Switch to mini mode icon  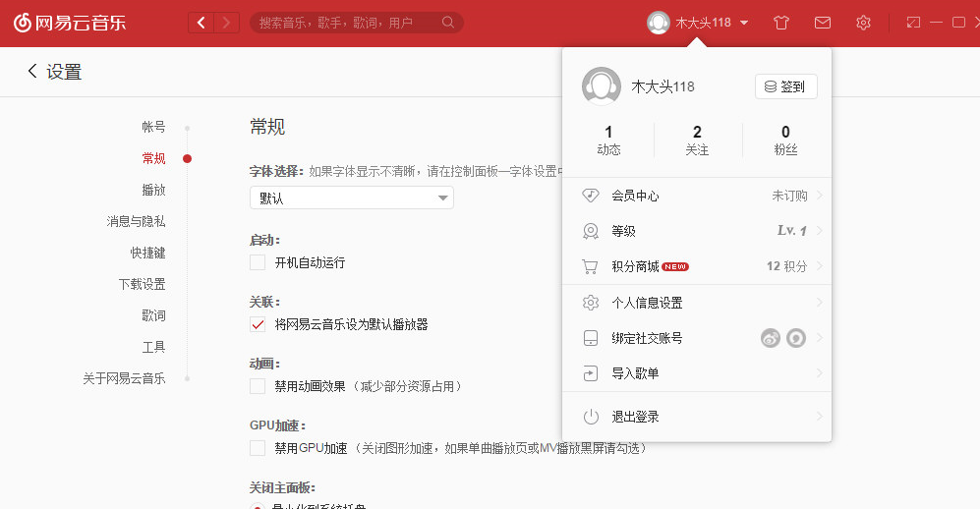pyautogui.click(x=913, y=23)
